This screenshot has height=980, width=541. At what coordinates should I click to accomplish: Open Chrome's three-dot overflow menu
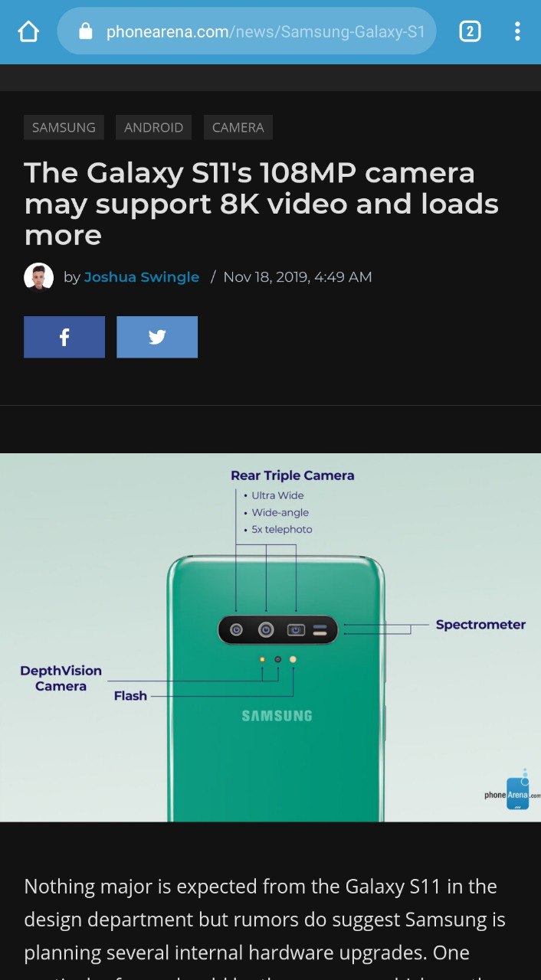pyautogui.click(x=517, y=31)
